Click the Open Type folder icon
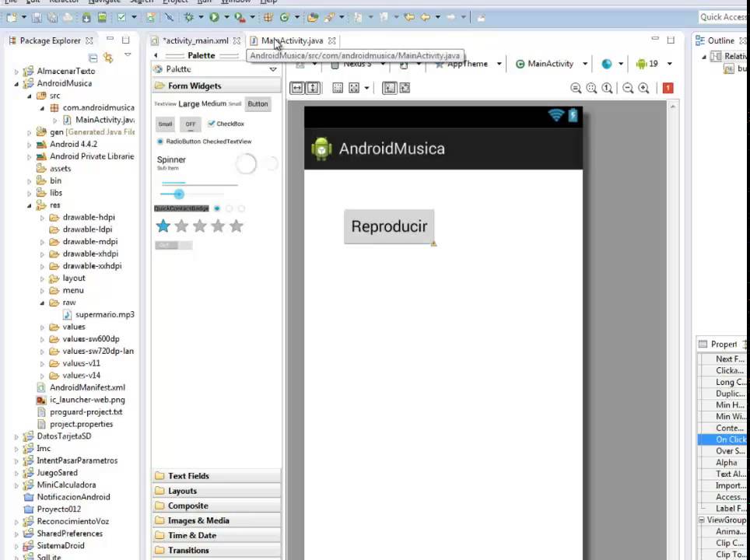Viewport: 750px width, 560px height. pyautogui.click(x=313, y=18)
